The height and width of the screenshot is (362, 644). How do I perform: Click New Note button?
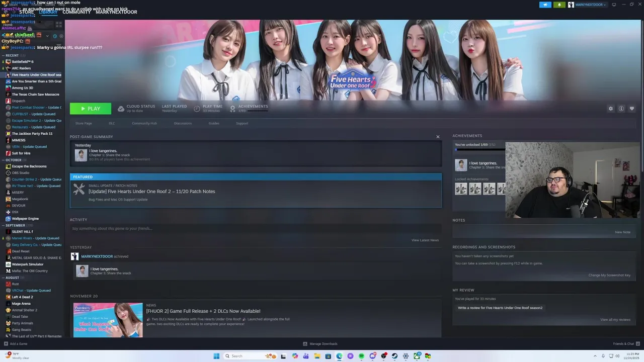pos(622,232)
